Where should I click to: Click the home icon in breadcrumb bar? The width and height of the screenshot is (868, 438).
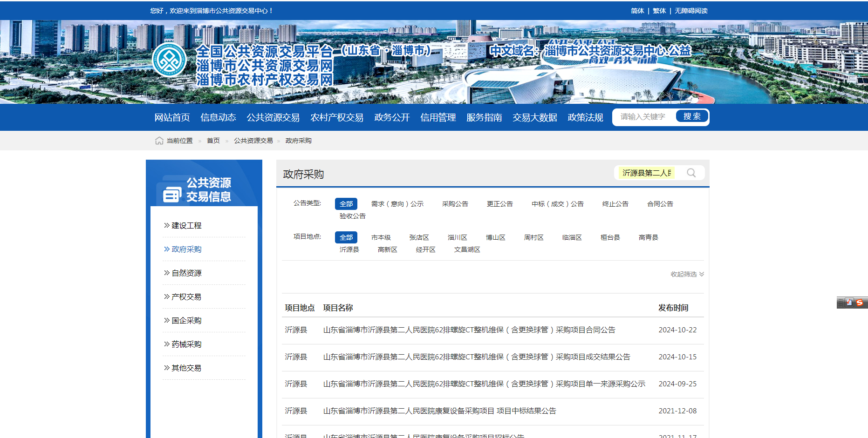(159, 141)
